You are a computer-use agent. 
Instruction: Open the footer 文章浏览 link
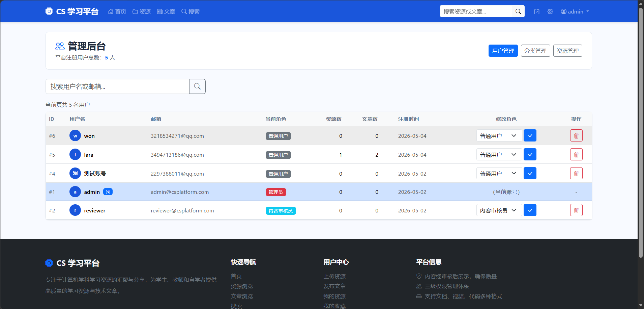click(242, 296)
